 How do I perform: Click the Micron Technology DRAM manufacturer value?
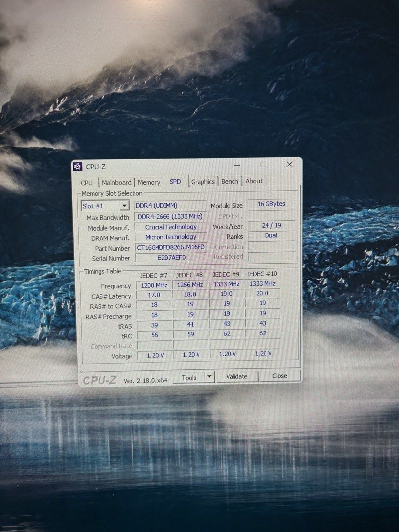[x=170, y=237]
